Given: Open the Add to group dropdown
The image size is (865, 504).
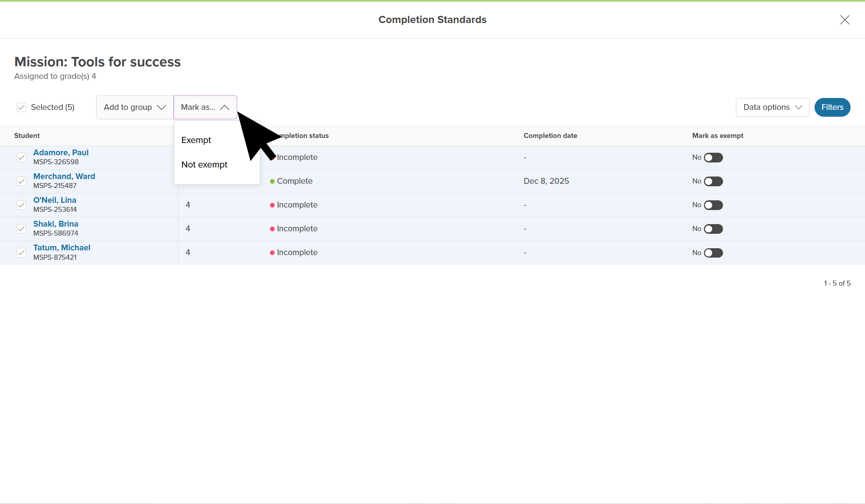Looking at the screenshot, I should click(x=135, y=107).
